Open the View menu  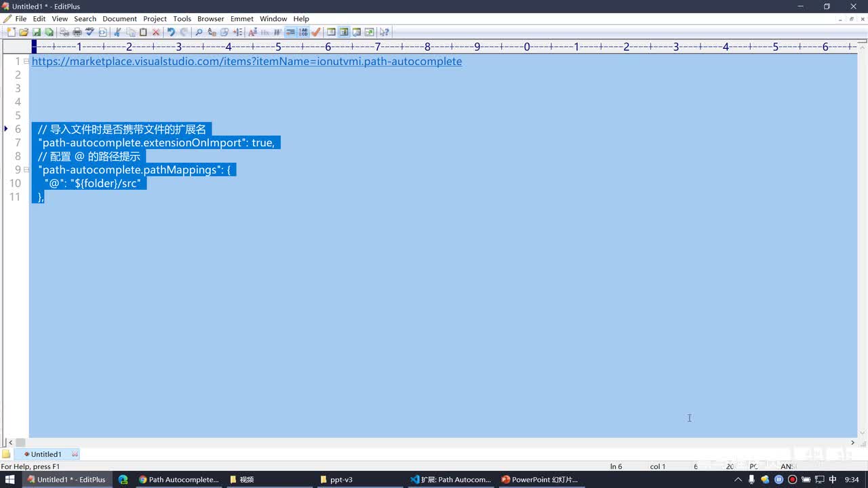click(60, 19)
